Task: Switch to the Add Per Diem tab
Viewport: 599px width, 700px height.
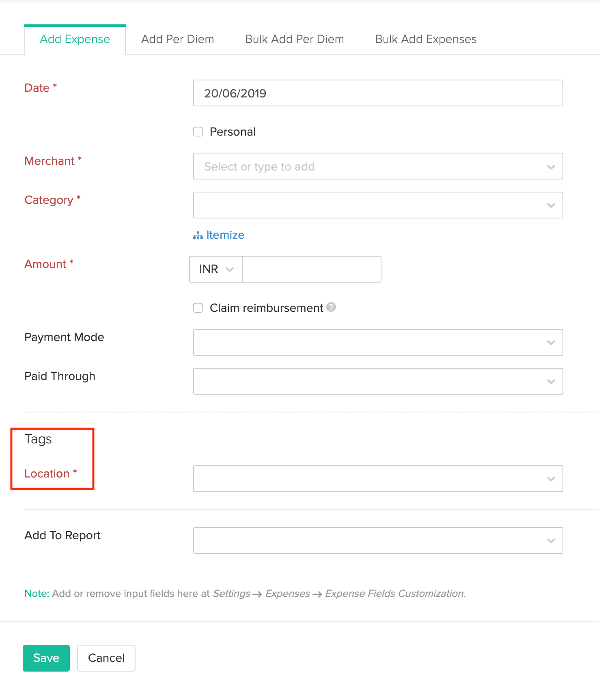Action: (177, 39)
